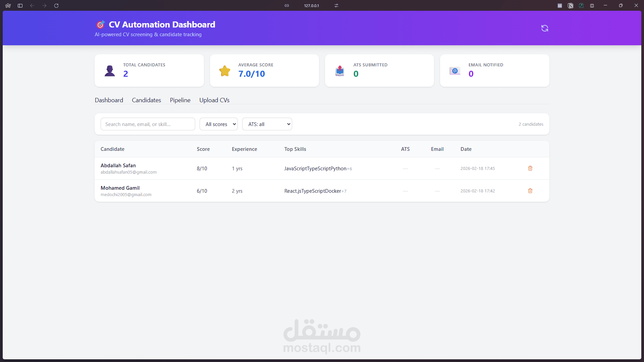Click the Total Candidates stat card
This screenshot has width=644, height=362.
[x=149, y=70]
